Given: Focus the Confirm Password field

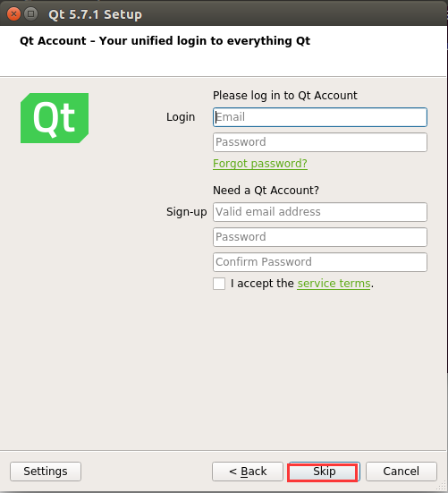Looking at the screenshot, I should pyautogui.click(x=320, y=262).
